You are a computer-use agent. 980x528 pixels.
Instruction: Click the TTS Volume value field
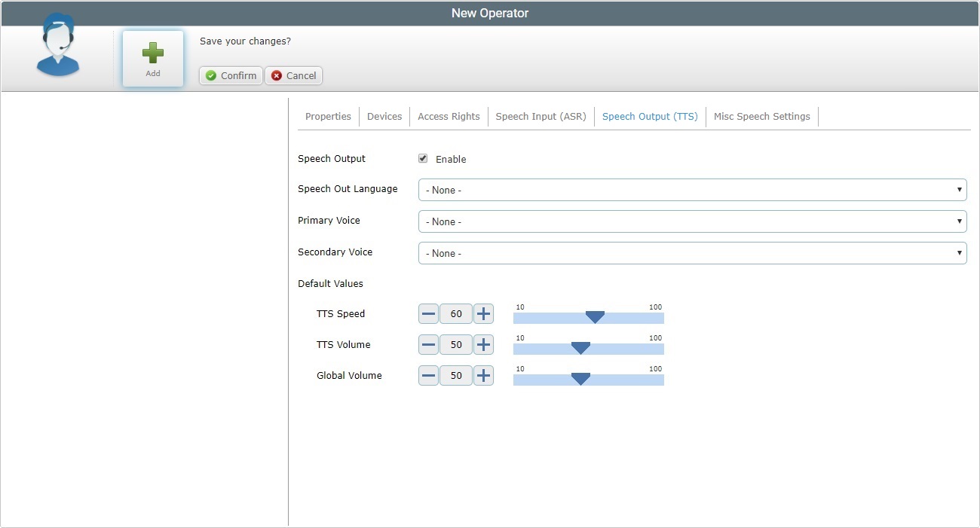(x=456, y=345)
